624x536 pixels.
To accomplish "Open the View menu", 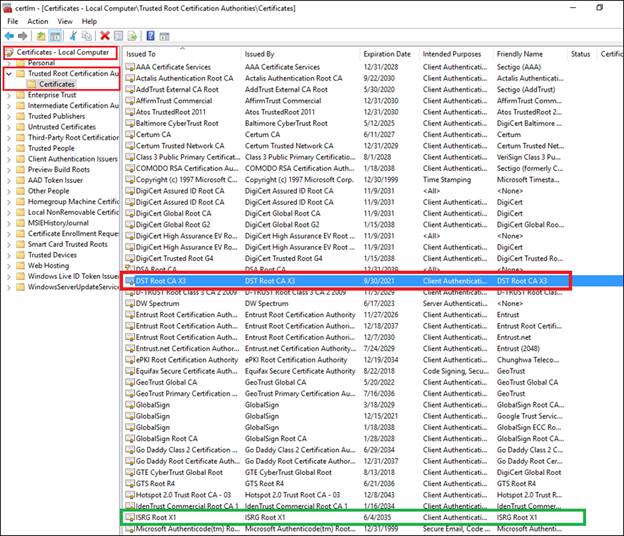I will coord(65,21).
